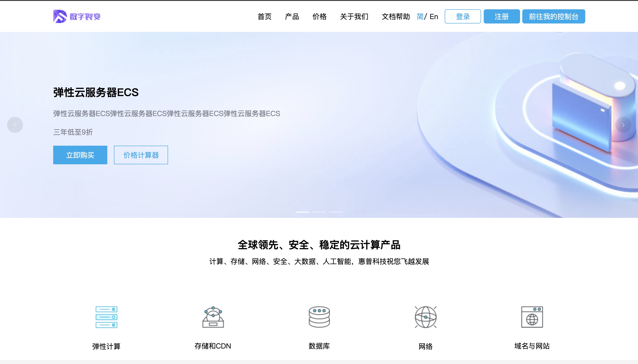Image resolution: width=638 pixels, height=364 pixels.
Task: Click the 存储和CDN storage icon
Action: pyautogui.click(x=213, y=317)
